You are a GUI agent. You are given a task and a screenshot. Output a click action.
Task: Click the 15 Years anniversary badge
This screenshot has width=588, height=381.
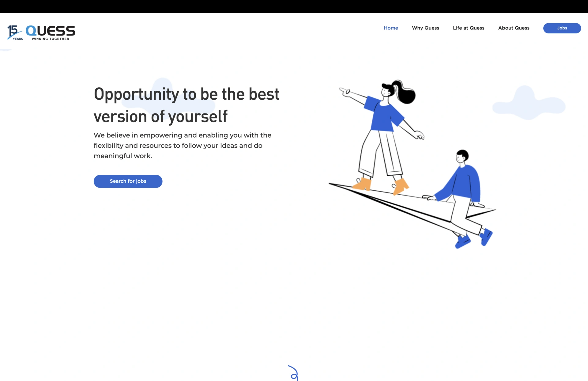(x=15, y=32)
